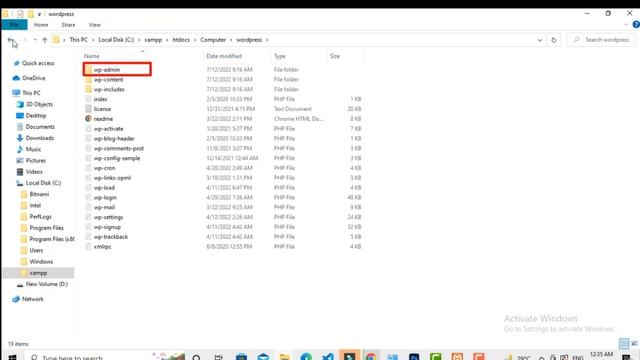
Task: Select the index PHP file
Action: coord(100,99)
